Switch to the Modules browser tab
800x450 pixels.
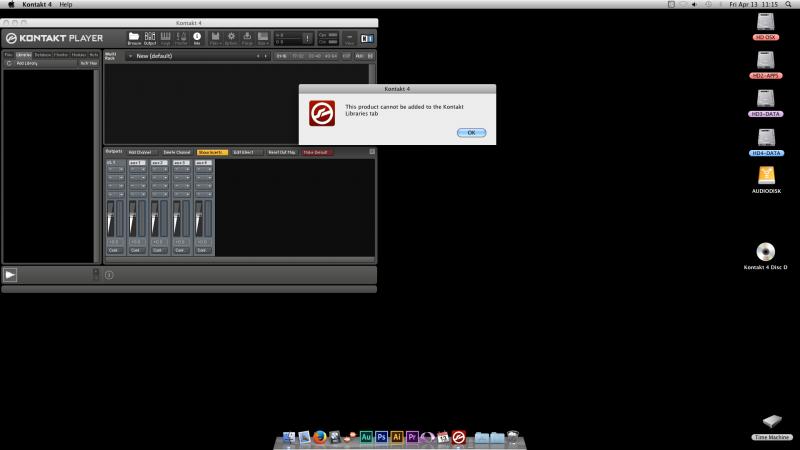pyautogui.click(x=79, y=55)
